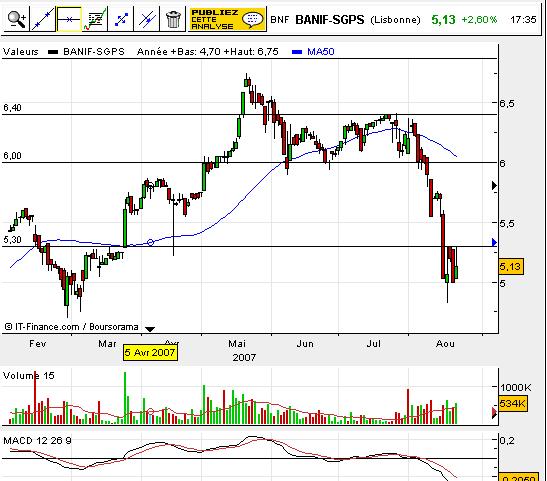This screenshot has height=481, width=547.
Task: Click the (Lisbonne) exchange label
Action: pyautogui.click(x=395, y=20)
